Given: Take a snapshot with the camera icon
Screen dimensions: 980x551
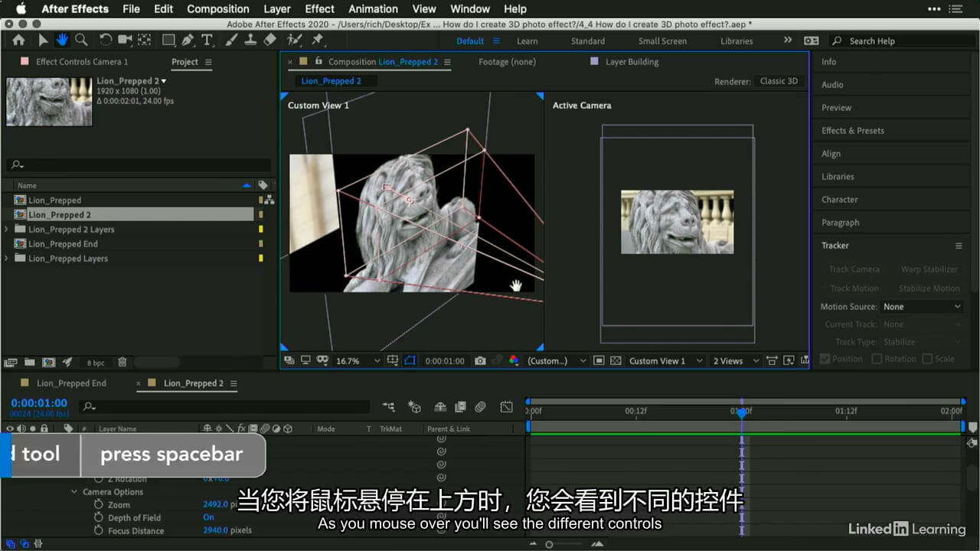Looking at the screenshot, I should click(x=480, y=360).
